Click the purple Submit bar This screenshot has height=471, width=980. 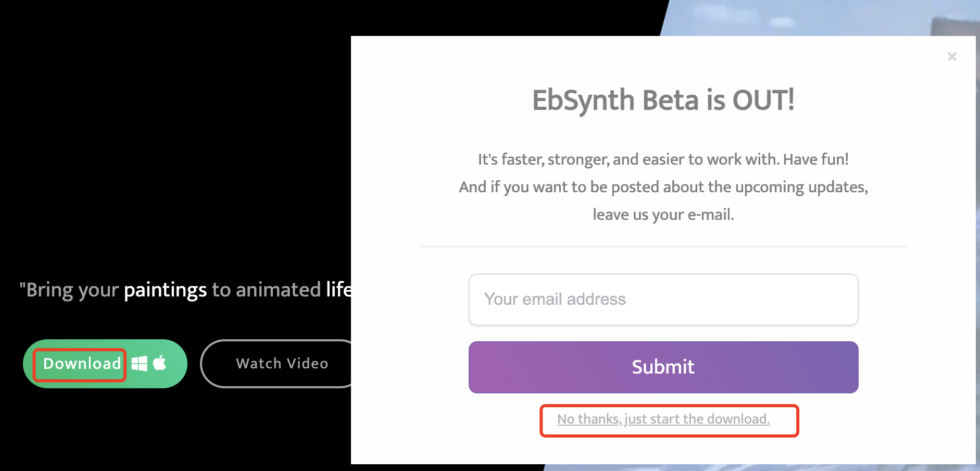pyautogui.click(x=663, y=367)
